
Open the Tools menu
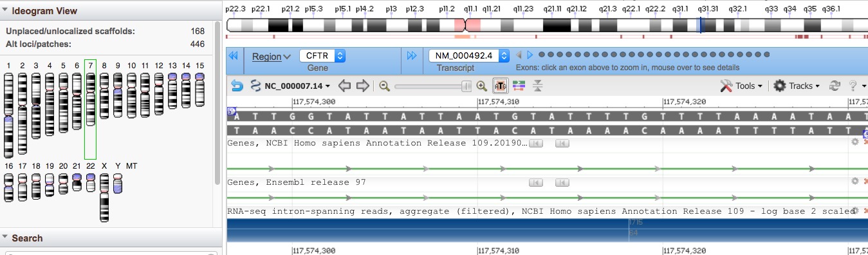(x=741, y=86)
